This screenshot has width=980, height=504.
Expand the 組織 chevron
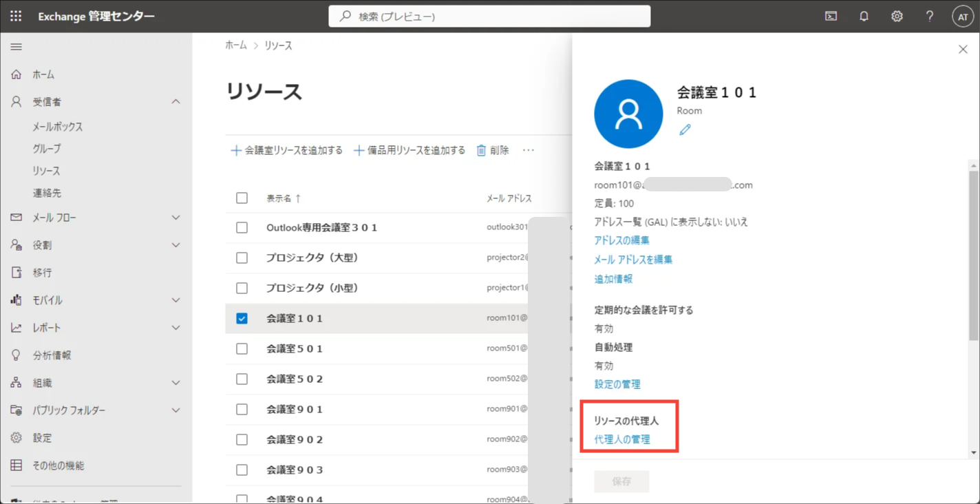coord(175,383)
